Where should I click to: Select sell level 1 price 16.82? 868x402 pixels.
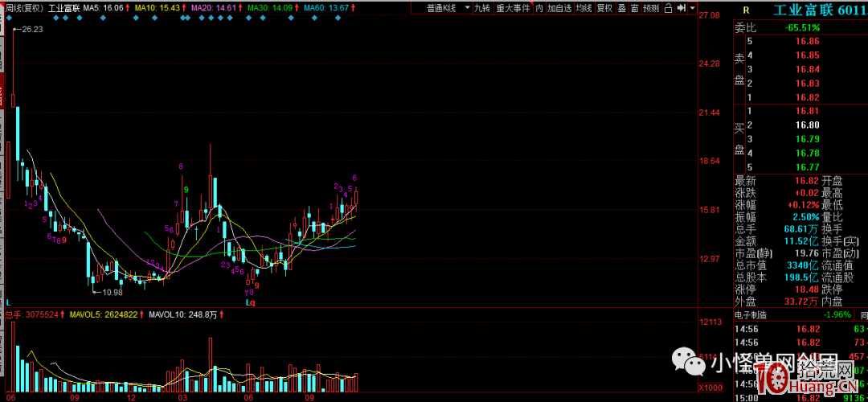pyautogui.click(x=807, y=97)
